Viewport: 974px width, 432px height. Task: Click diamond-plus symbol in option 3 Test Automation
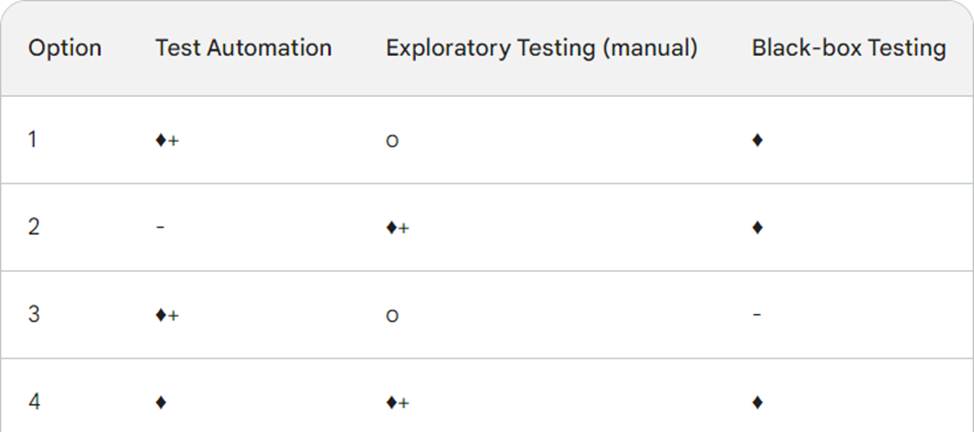coord(167,315)
